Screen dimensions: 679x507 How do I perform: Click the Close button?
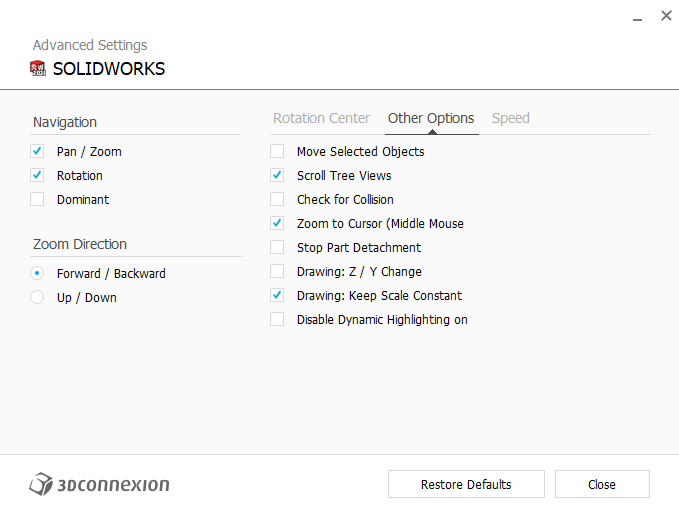click(x=602, y=484)
